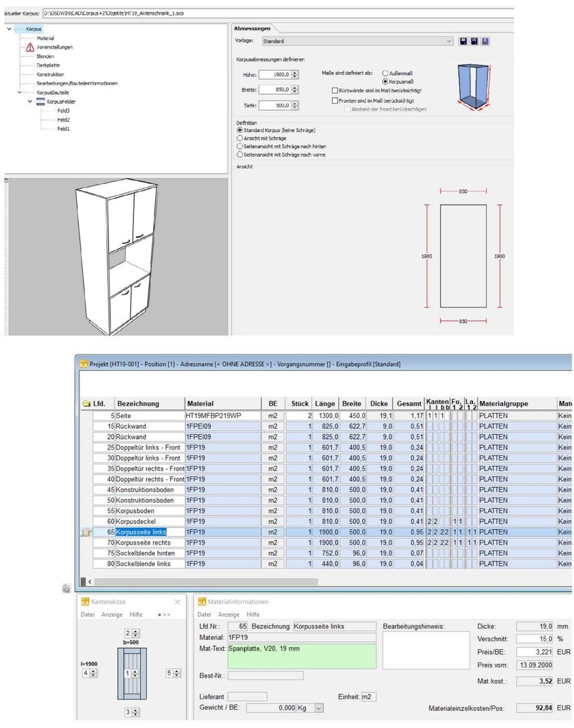
Task: Click the Material column header
Action: tap(223, 404)
